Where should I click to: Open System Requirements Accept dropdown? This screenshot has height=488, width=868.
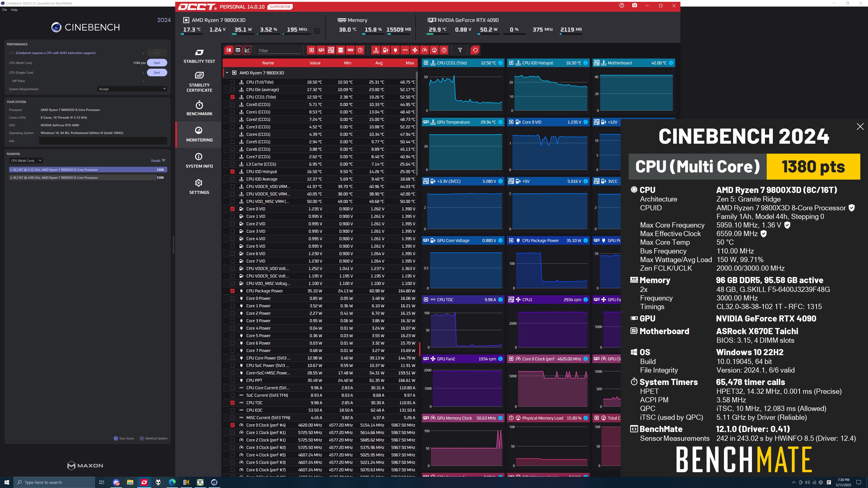tap(132, 89)
